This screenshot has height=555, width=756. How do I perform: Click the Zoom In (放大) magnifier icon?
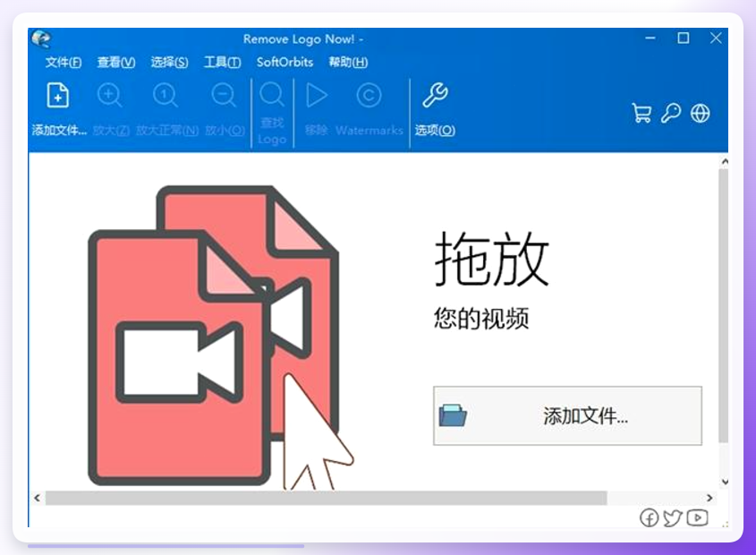point(109,95)
